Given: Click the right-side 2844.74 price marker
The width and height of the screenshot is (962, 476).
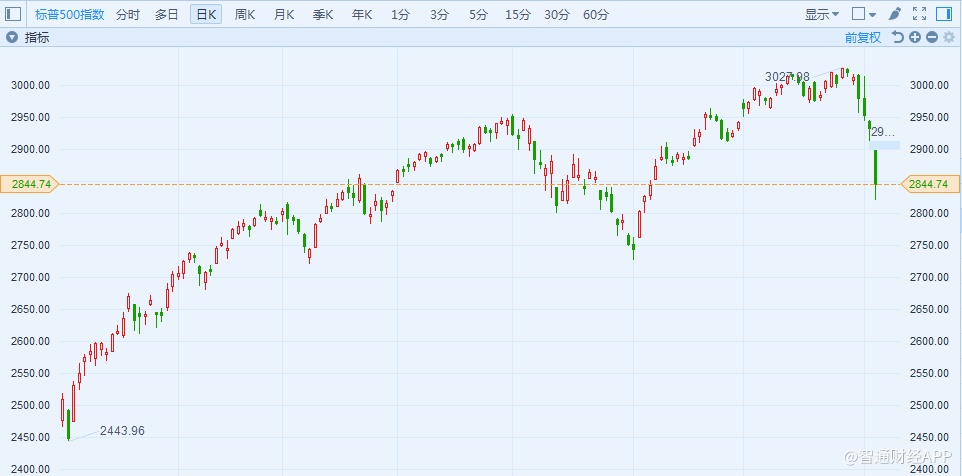Looking at the screenshot, I should coord(930,183).
